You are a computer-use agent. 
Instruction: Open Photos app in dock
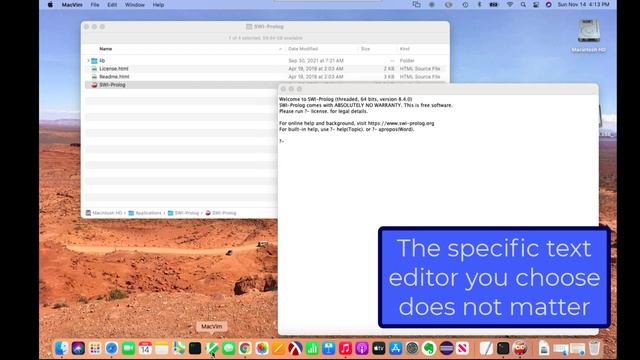[x=262, y=348]
